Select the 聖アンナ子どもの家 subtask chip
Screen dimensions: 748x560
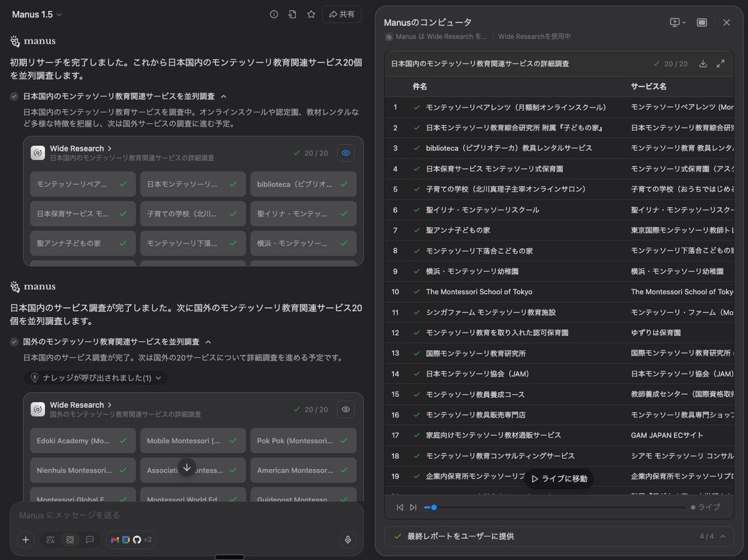(x=83, y=243)
